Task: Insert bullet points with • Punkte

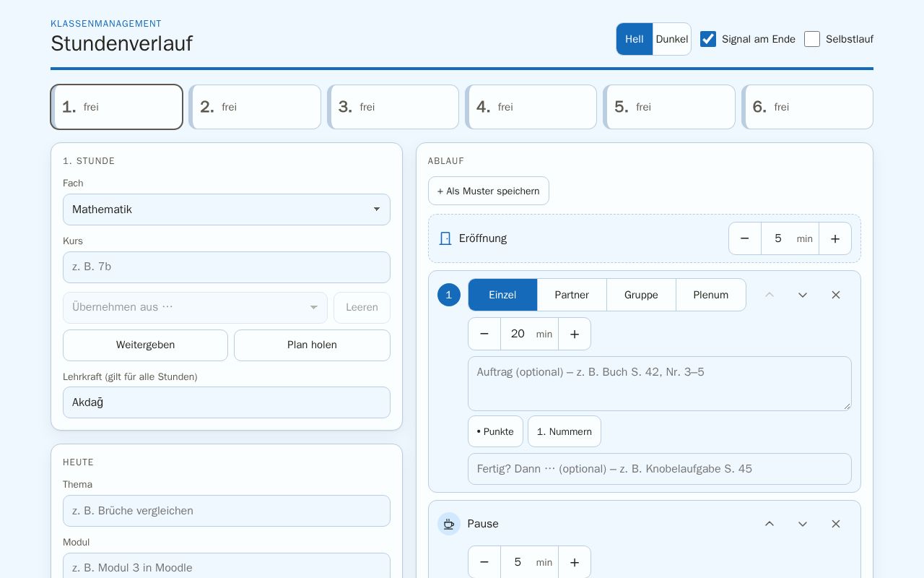Action: click(495, 431)
